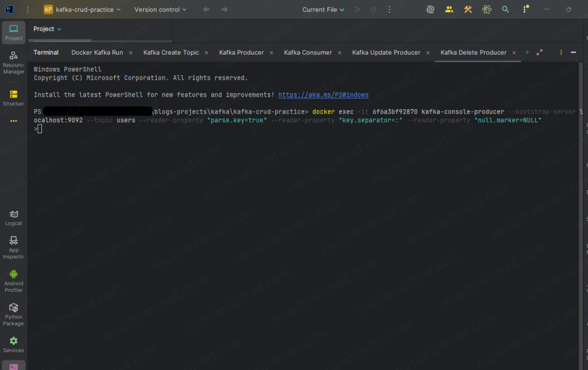588x370 pixels.
Task: Click the IntelliJ app logo icon
Action: [x=9, y=9]
